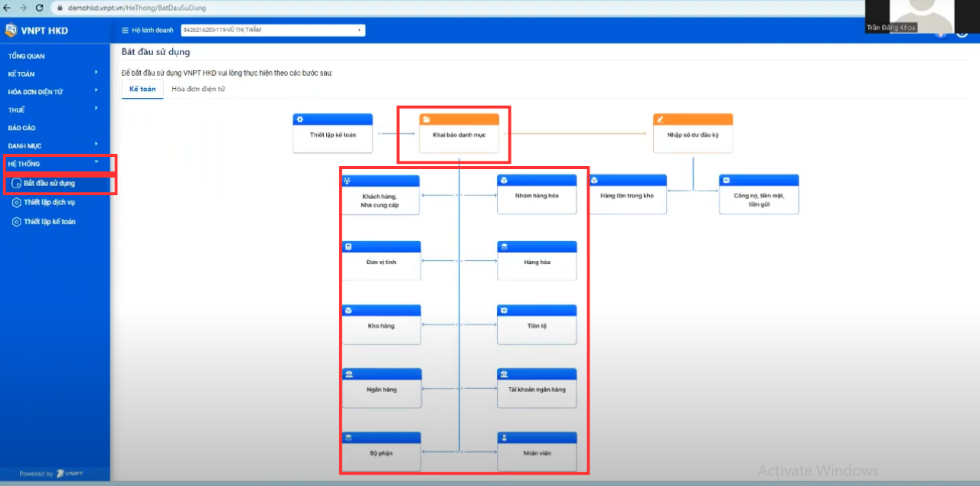Collapse the HỆ THỐNG sidebar section

pos(96,163)
